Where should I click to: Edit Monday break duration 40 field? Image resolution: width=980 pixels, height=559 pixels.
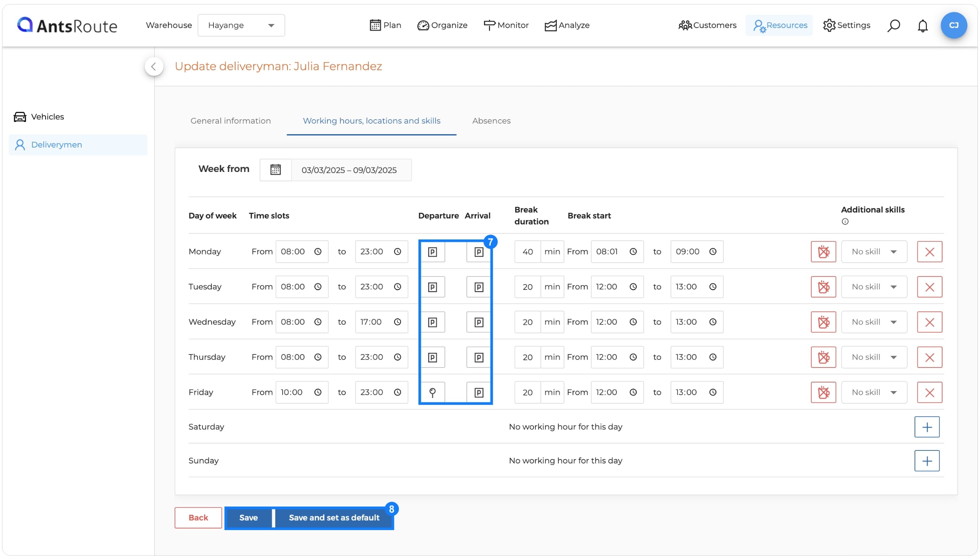coord(527,252)
